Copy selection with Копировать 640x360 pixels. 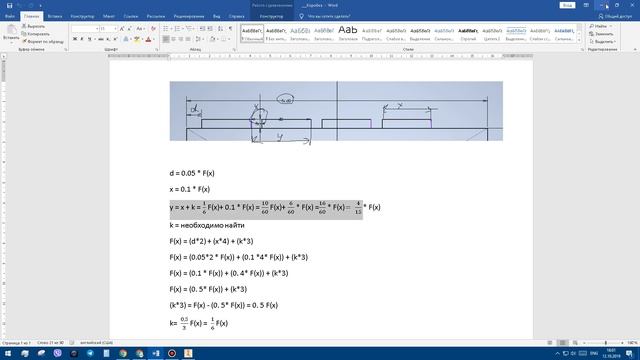click(36, 34)
